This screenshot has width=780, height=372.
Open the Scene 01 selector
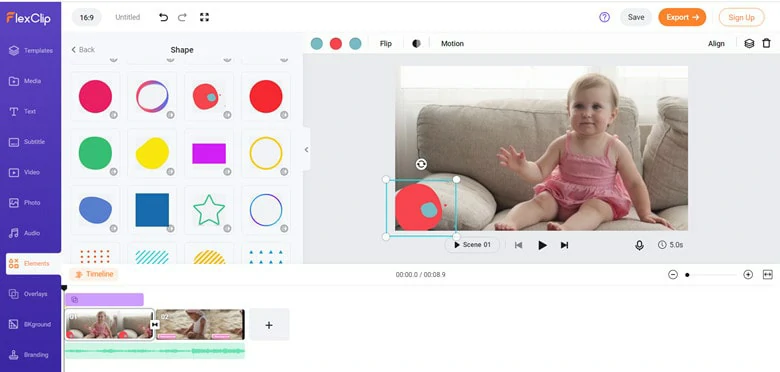472,245
